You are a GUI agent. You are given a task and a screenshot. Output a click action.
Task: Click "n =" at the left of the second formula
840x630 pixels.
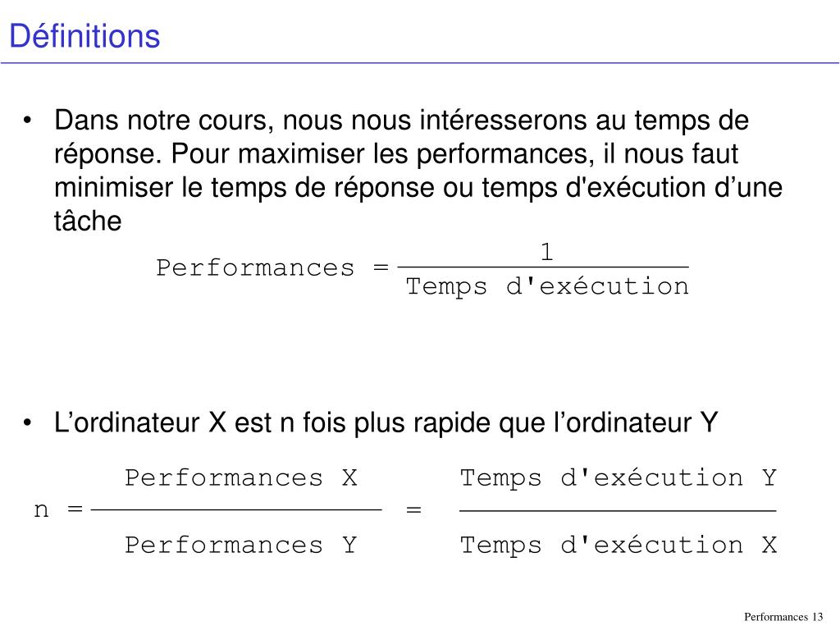(x=58, y=510)
